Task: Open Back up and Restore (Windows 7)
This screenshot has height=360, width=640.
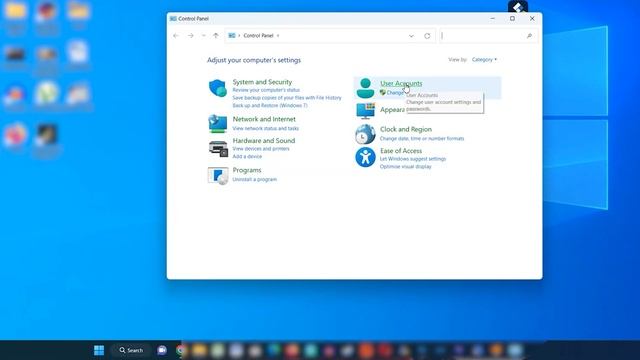Action: 270,105
